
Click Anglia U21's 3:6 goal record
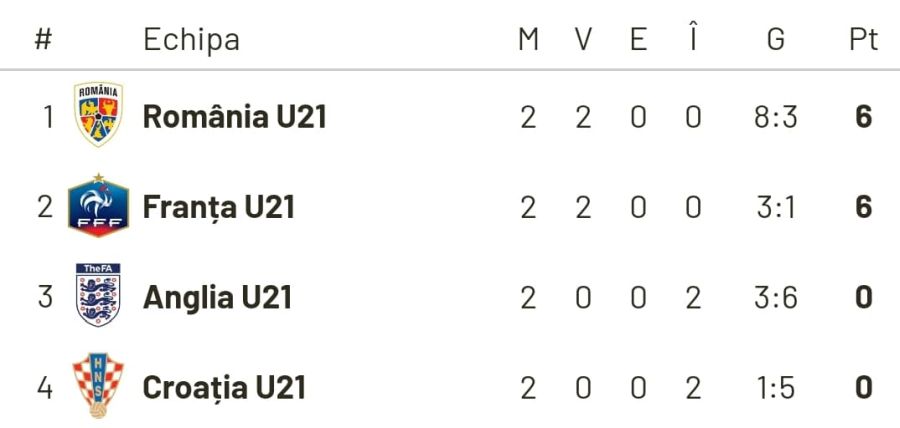[x=775, y=297]
